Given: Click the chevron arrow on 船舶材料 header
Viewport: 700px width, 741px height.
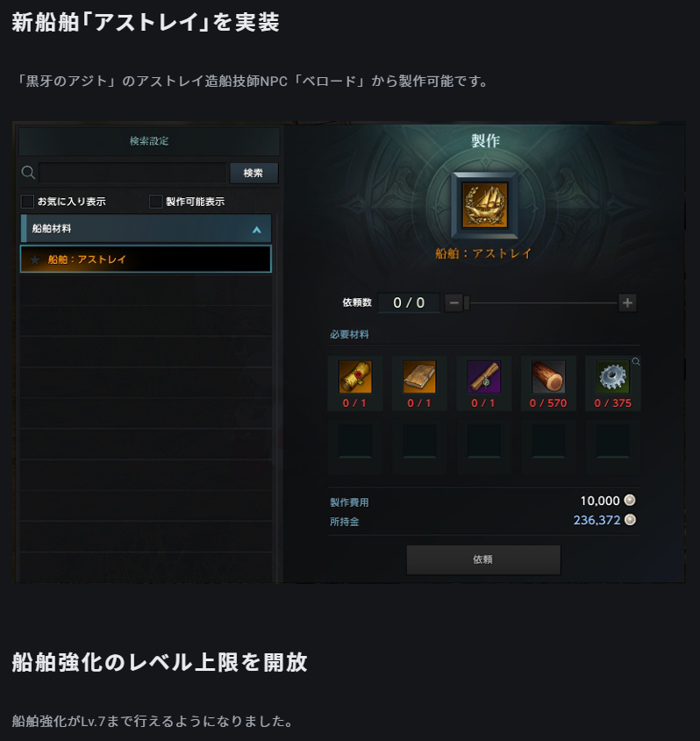Looking at the screenshot, I should (x=257, y=230).
